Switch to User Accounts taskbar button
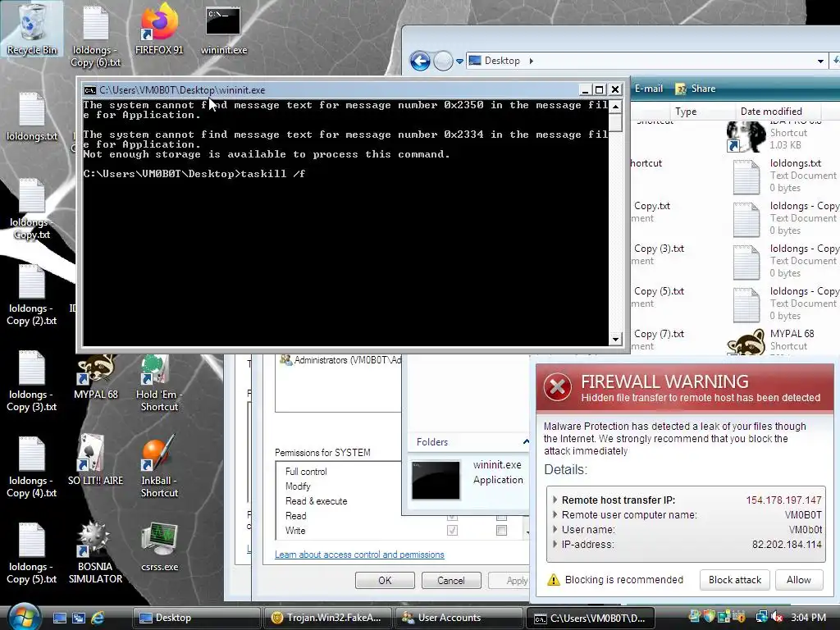Screen dimensions: 840x630 (x=459, y=618)
